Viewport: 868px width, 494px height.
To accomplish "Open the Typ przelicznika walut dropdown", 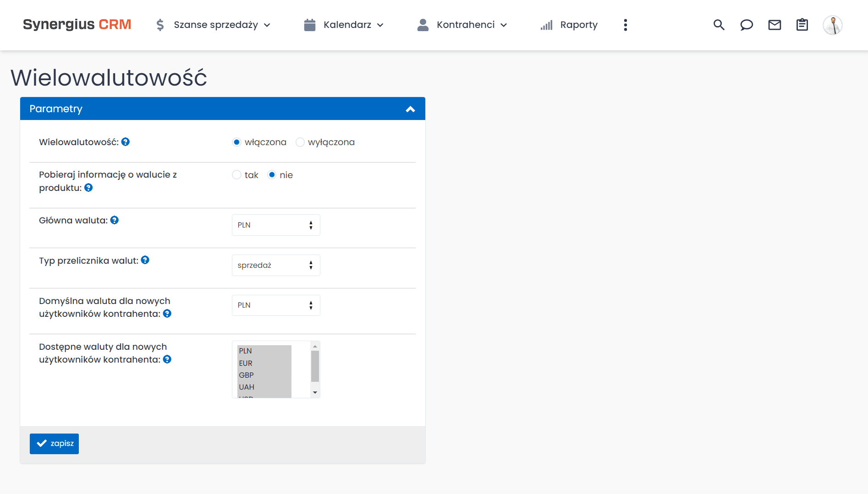I will click(275, 265).
